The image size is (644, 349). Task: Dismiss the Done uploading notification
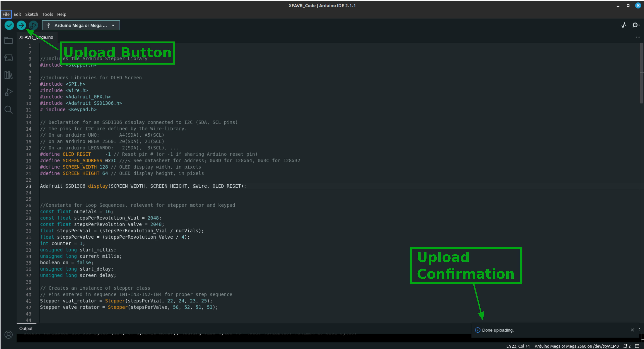click(x=632, y=330)
